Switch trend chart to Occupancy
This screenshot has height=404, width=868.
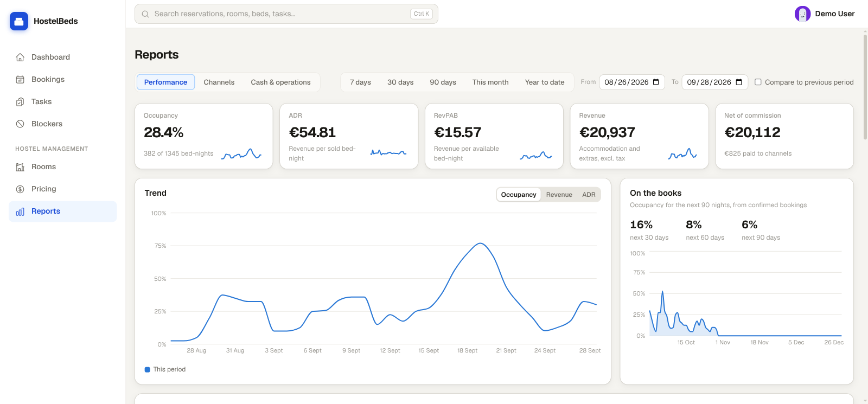[x=519, y=195]
